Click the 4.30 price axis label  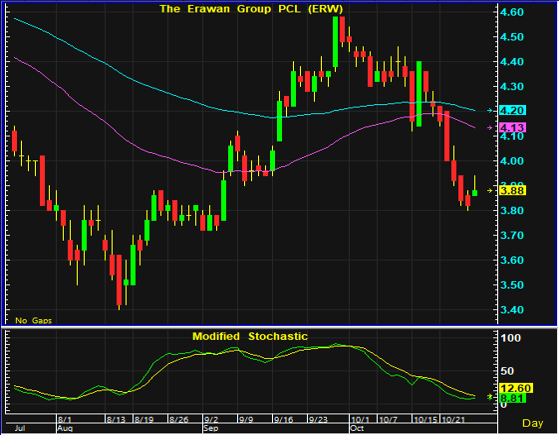(512, 87)
